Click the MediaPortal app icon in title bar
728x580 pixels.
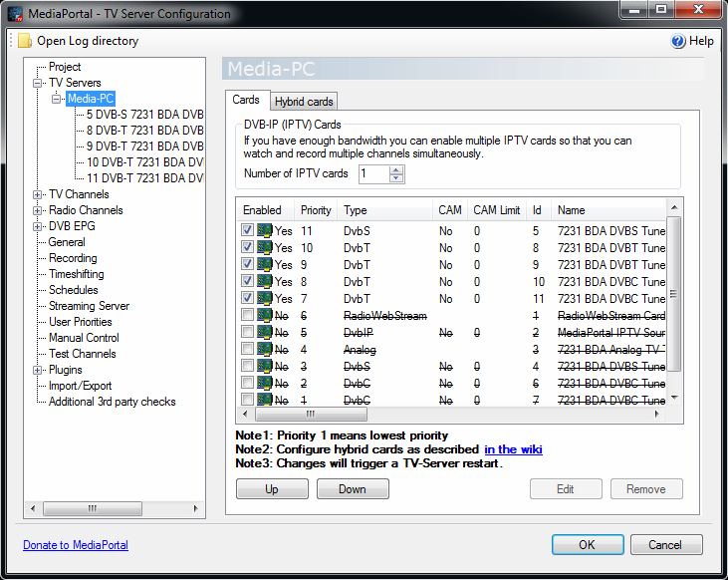pos(15,14)
